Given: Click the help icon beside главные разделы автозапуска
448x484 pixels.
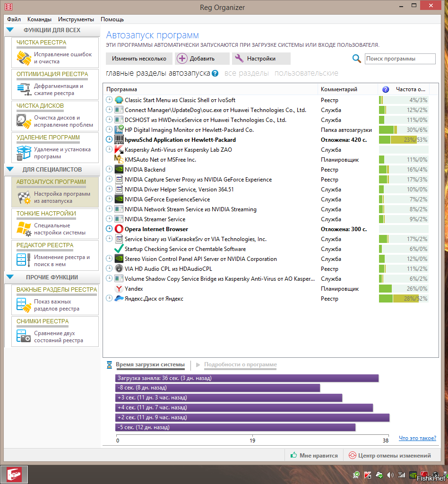Looking at the screenshot, I should coord(215,73).
